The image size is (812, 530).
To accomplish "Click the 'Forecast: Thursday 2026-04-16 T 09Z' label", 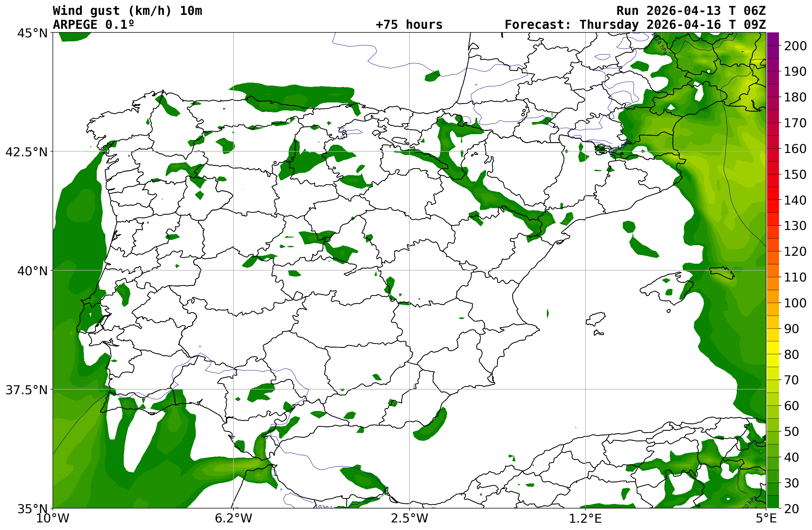I will point(635,24).
